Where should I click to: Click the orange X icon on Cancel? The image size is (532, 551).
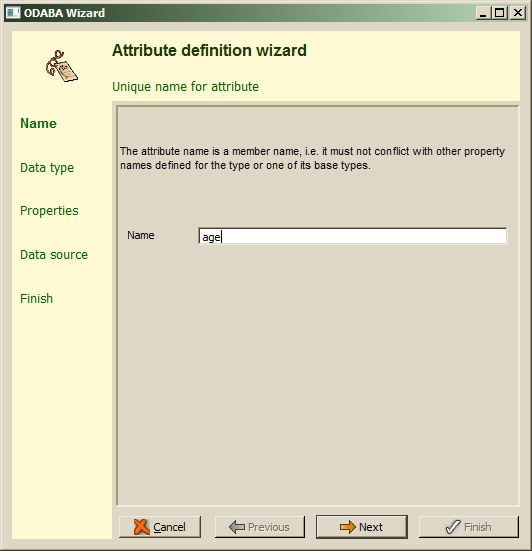pos(142,527)
